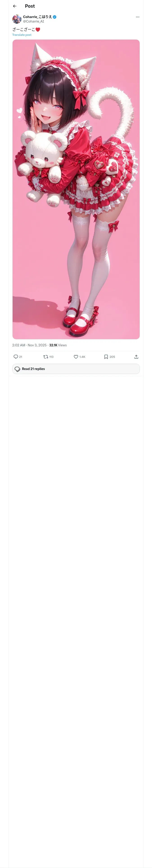This screenshot has width=152, height=868.
Task: Click the 113 reposts count
Action: coord(51,357)
